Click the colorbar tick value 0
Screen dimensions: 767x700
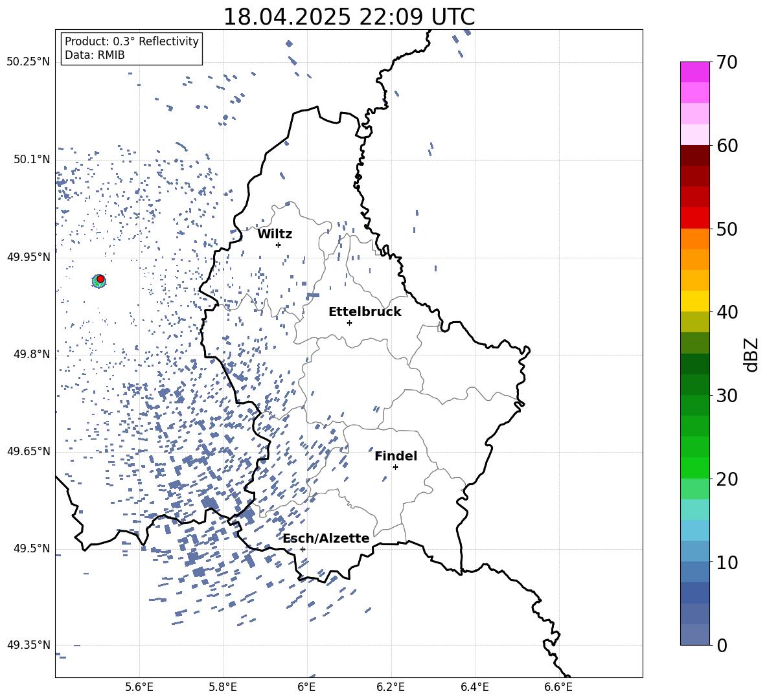(x=722, y=645)
